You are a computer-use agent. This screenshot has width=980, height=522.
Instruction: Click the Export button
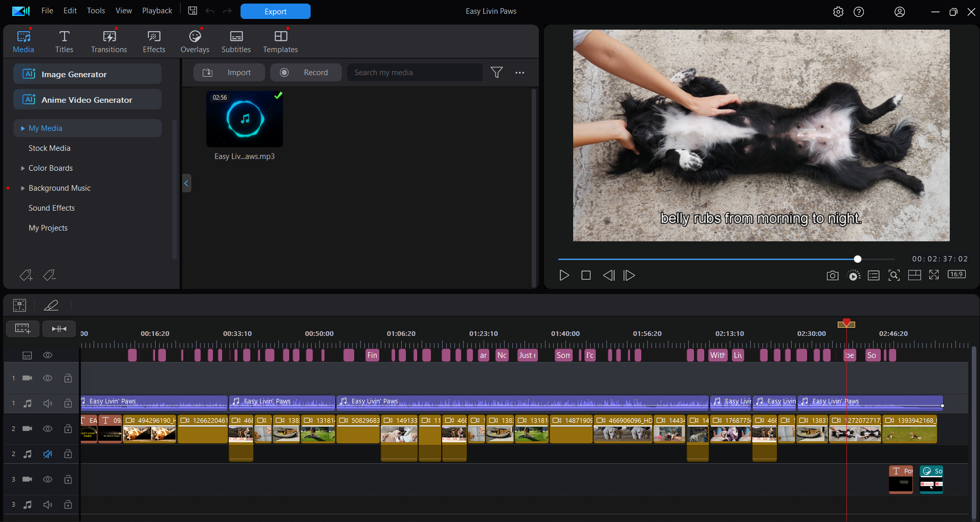[275, 11]
